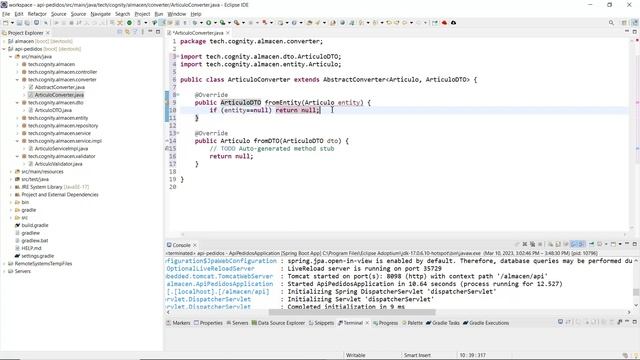Click Collapse All in Project Explorer
This screenshot has width=640, height=360.
pyautogui.click(x=120, y=32)
